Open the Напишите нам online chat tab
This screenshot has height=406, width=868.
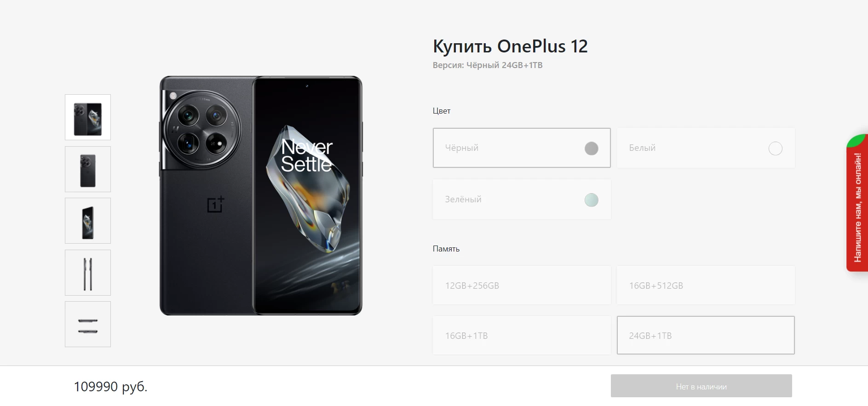(857, 203)
